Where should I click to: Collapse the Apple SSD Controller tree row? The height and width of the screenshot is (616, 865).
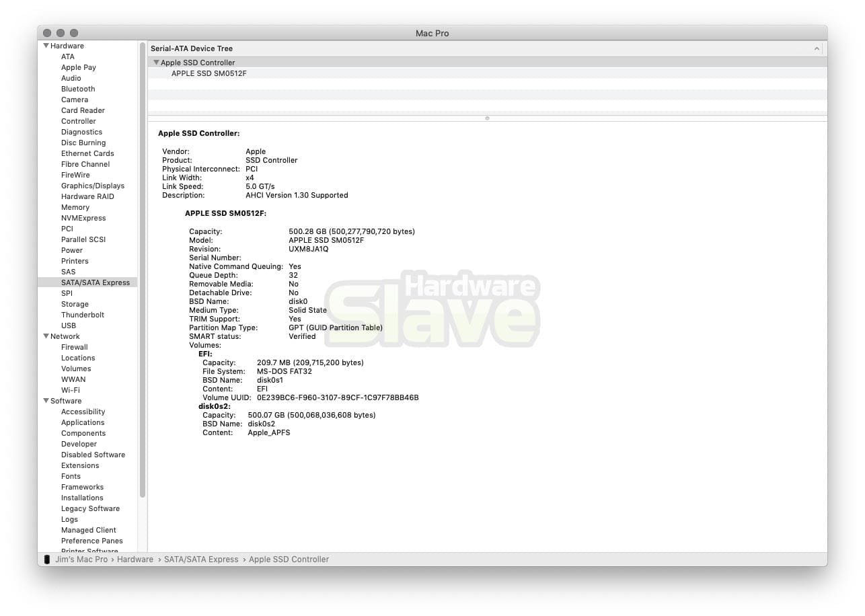tap(157, 63)
